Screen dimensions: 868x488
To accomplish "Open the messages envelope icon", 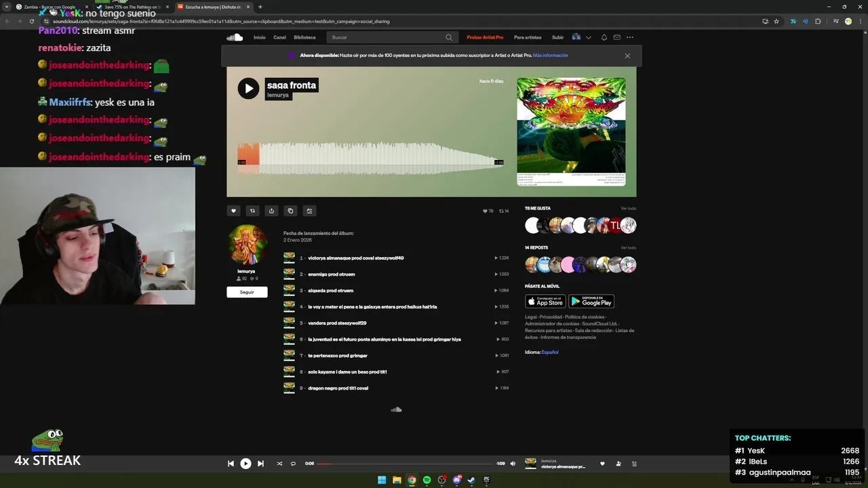I will pyautogui.click(x=617, y=37).
